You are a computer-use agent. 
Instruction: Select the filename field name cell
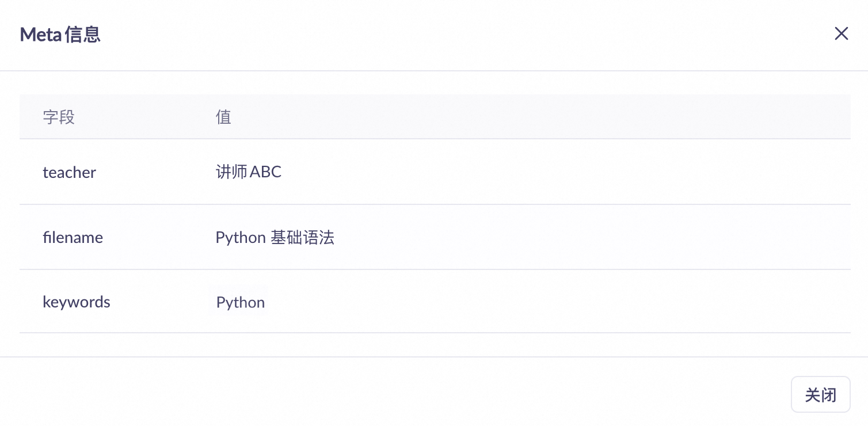coord(73,237)
